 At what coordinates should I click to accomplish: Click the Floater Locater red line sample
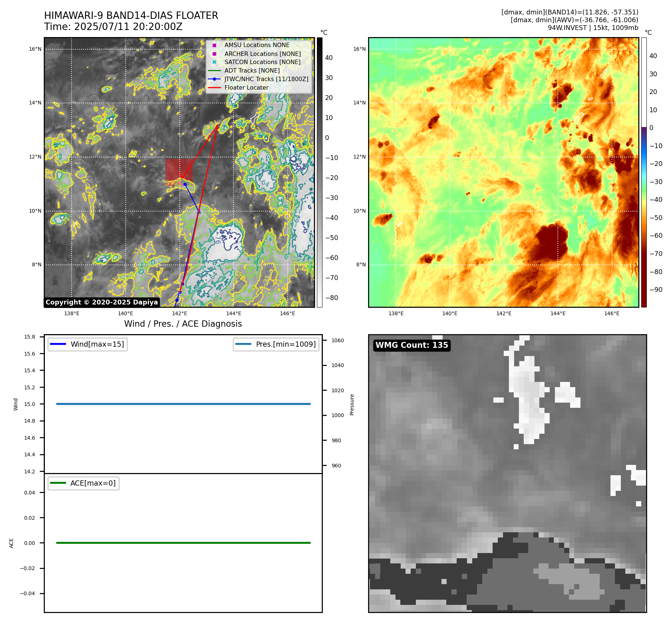(214, 88)
